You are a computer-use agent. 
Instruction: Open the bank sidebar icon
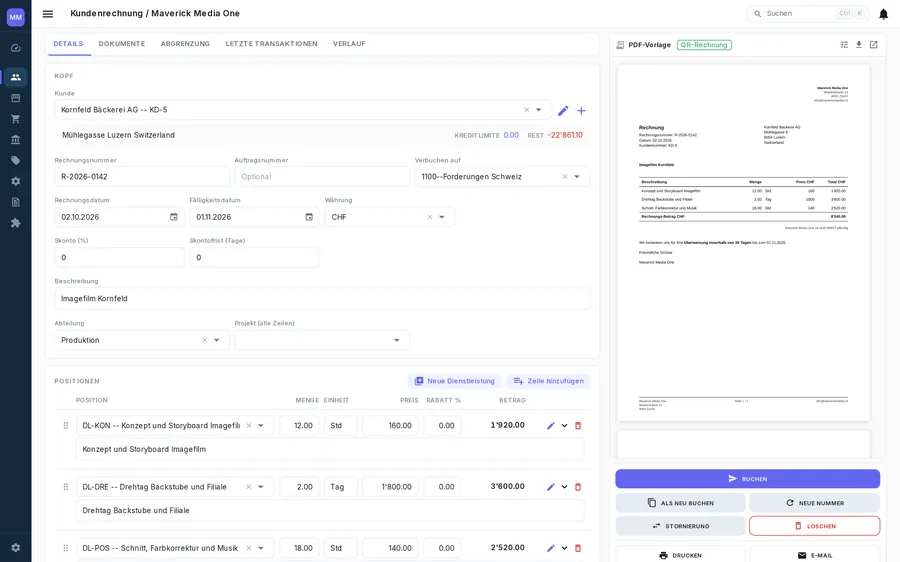15,139
